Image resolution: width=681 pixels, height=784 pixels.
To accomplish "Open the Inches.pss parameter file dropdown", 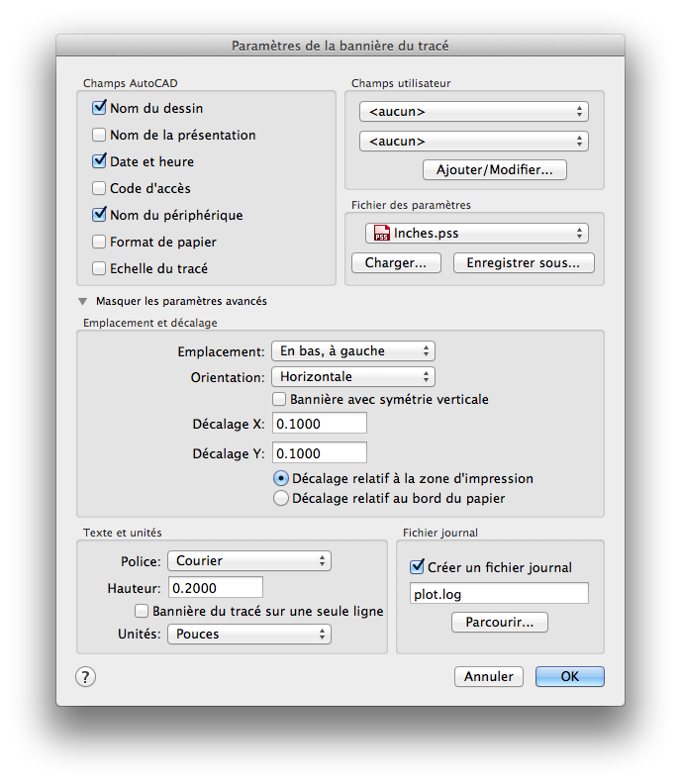I will (x=476, y=233).
